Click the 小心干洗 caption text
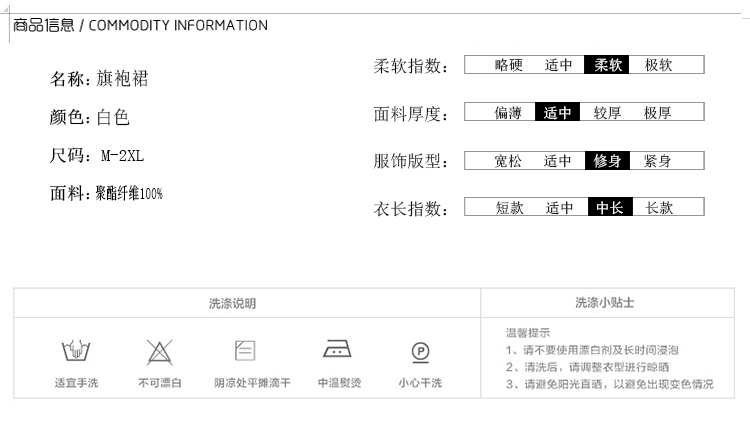This screenshot has height=432, width=750. (x=420, y=383)
